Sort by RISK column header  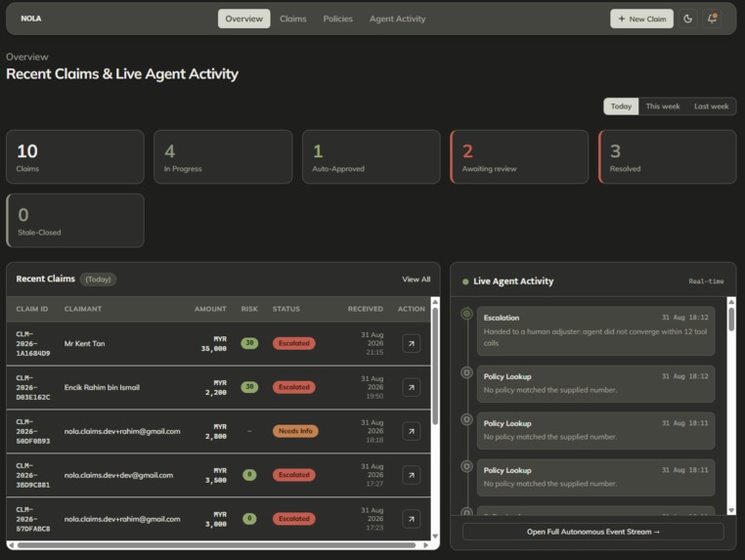(x=249, y=309)
